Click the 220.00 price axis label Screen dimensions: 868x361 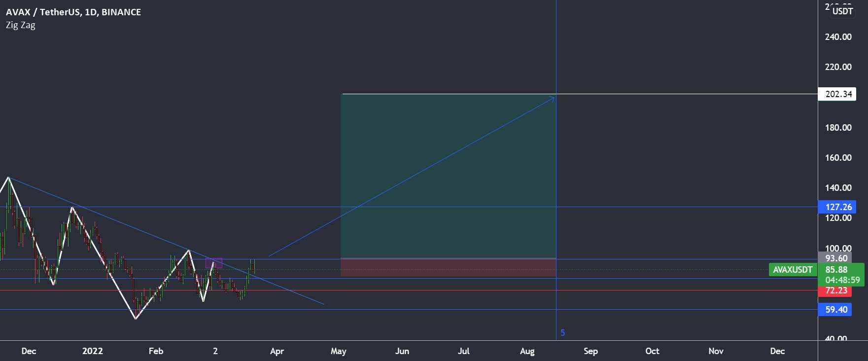[838, 67]
